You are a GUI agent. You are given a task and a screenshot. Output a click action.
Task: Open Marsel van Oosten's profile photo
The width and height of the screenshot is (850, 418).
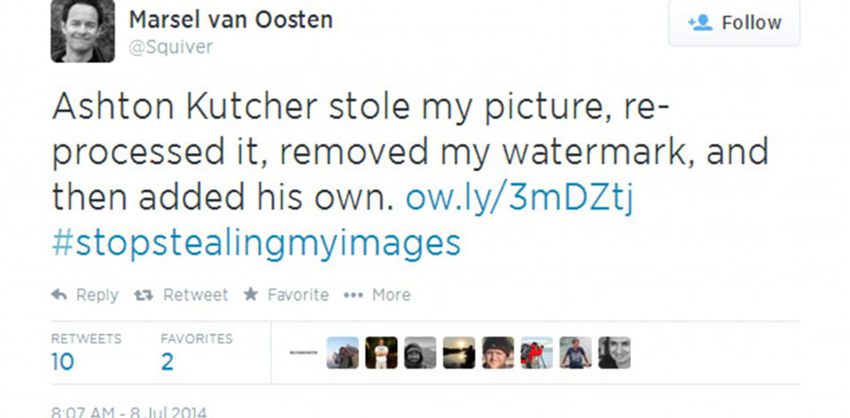pyautogui.click(x=82, y=31)
